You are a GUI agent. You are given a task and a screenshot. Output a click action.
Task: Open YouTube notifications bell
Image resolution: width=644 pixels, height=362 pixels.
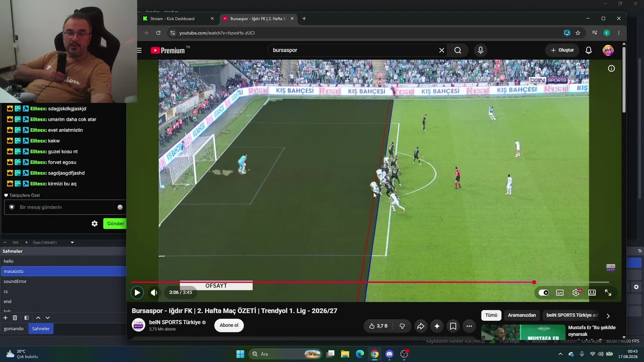589,50
